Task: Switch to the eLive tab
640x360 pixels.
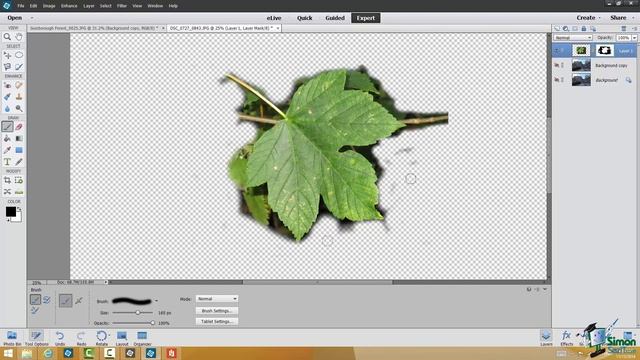Action: [274, 18]
